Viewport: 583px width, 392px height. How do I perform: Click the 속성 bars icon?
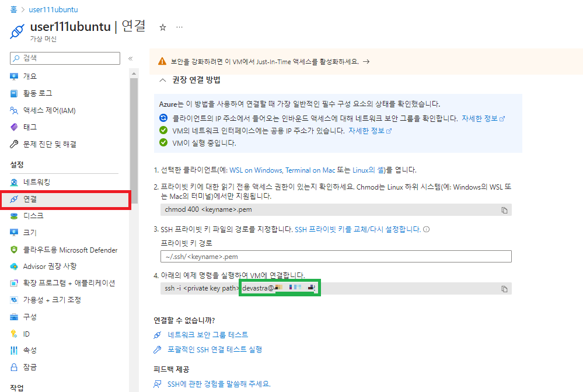(14, 350)
